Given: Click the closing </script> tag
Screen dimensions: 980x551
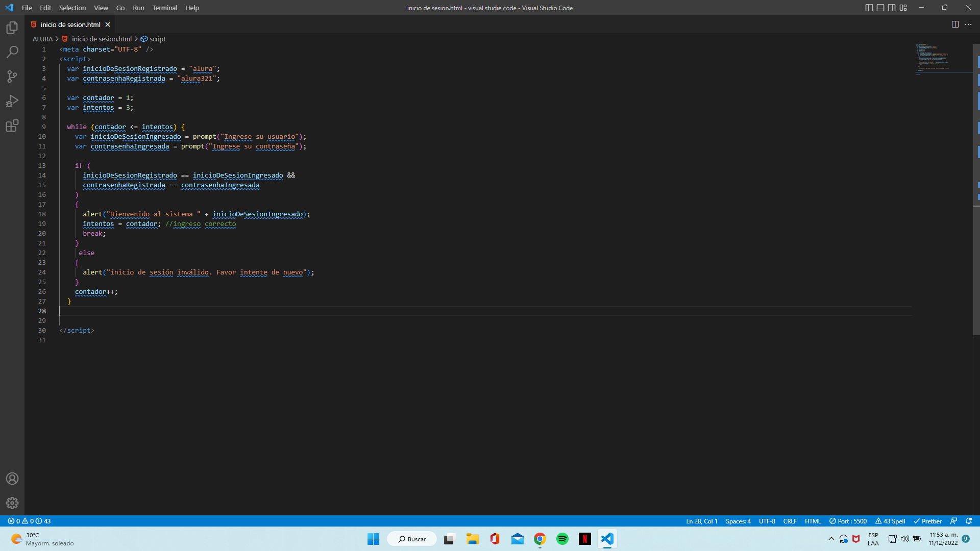Looking at the screenshot, I should [77, 330].
